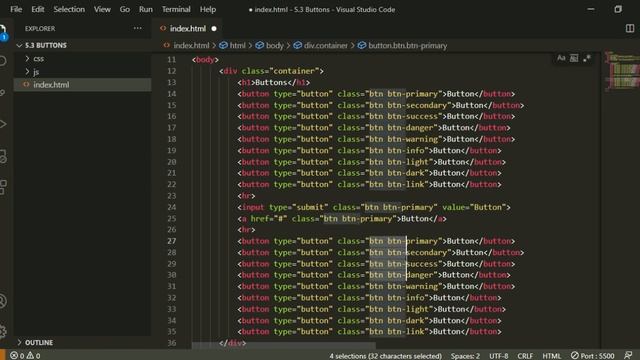This screenshot has width=640, height=360.
Task: Switch to the index.html editor tab
Action: (187, 28)
